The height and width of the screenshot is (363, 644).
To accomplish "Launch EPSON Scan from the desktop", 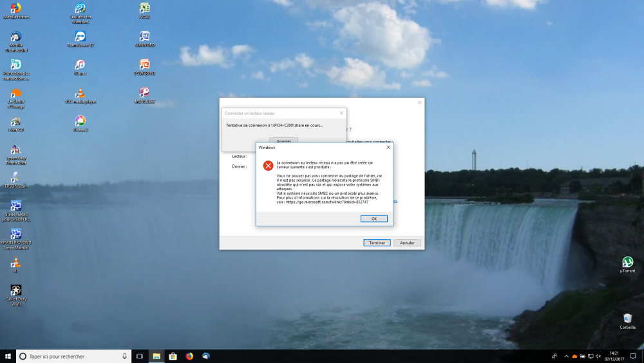I will click(x=16, y=181).
